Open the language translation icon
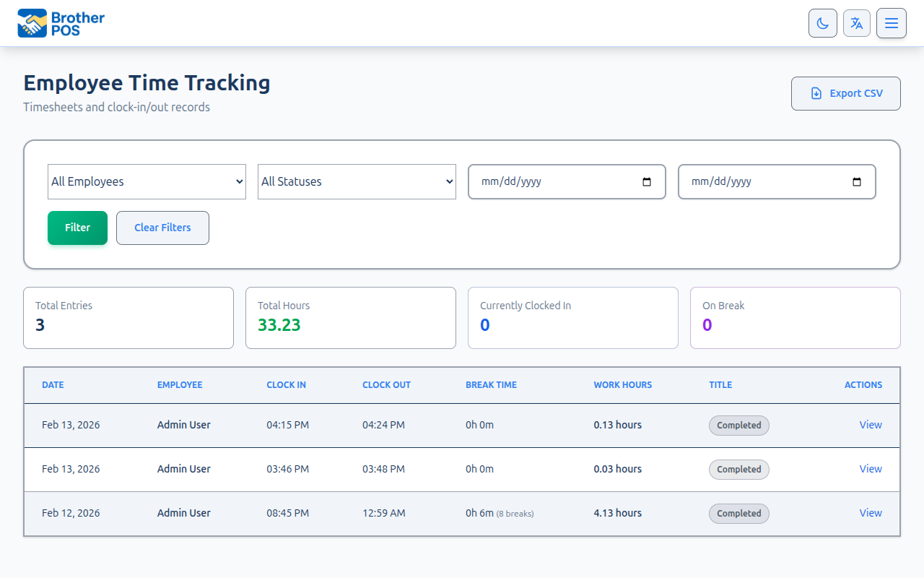 (x=857, y=22)
